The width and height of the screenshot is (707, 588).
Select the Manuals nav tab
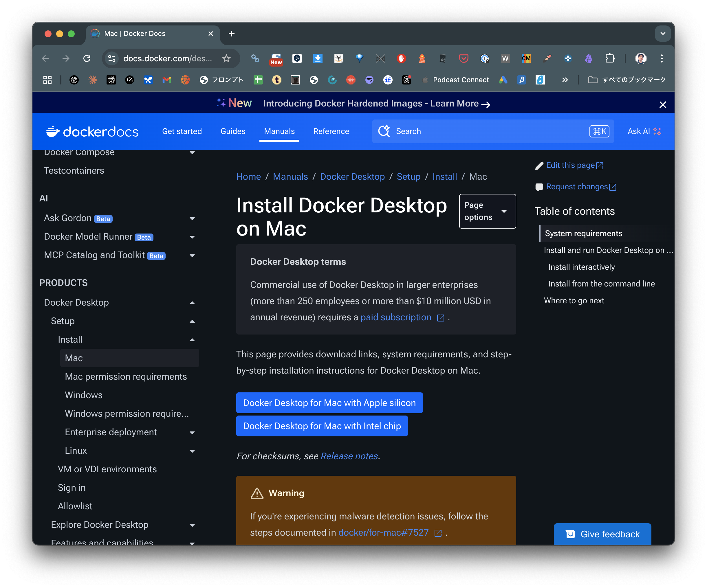[x=279, y=131]
